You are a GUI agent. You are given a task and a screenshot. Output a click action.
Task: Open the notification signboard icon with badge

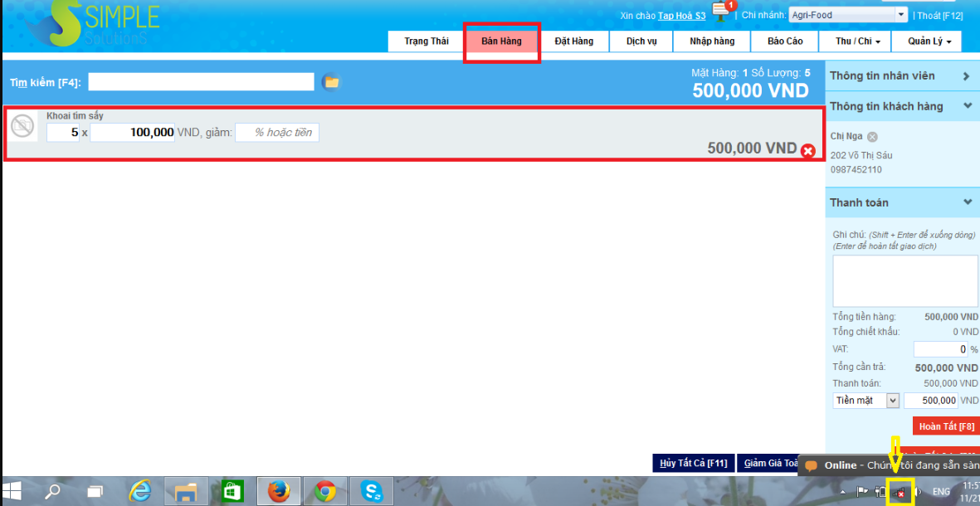(x=721, y=12)
